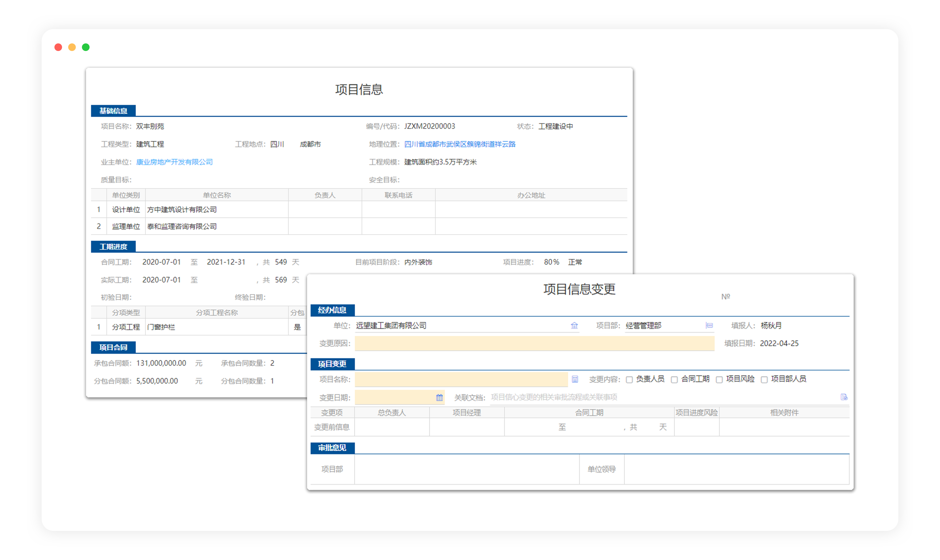Open the 康业房地产开发有限公司 owner link

[x=174, y=162]
